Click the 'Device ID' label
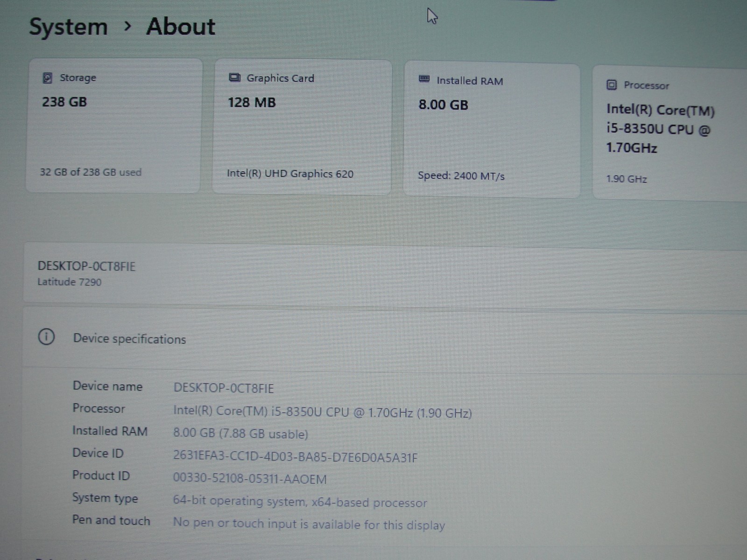 [x=98, y=453]
